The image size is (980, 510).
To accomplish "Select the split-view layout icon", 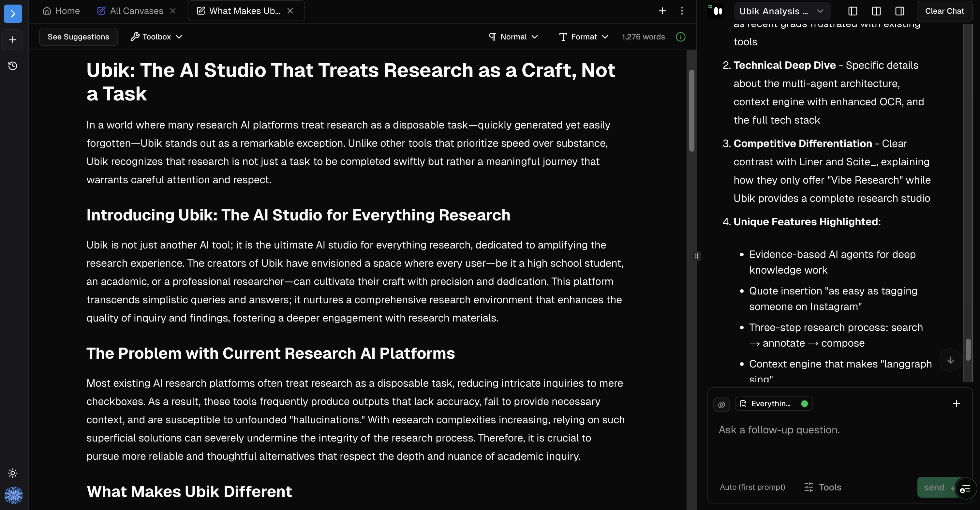I will pos(876,11).
